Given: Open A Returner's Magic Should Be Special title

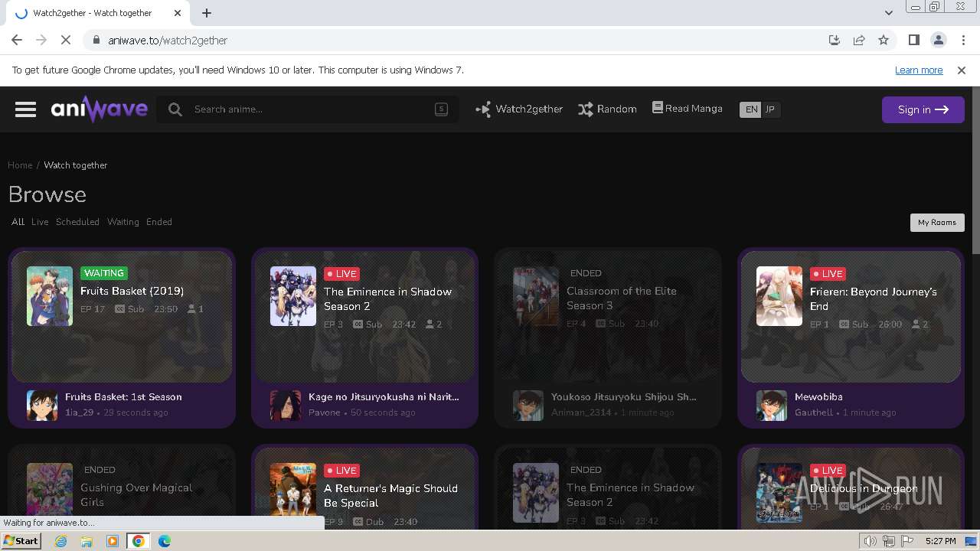Looking at the screenshot, I should click(x=390, y=495).
